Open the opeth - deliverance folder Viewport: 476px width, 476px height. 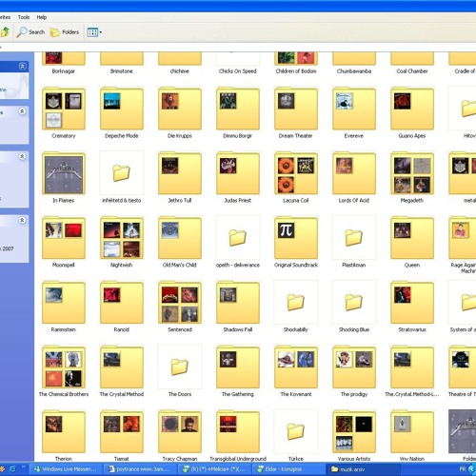238,238
